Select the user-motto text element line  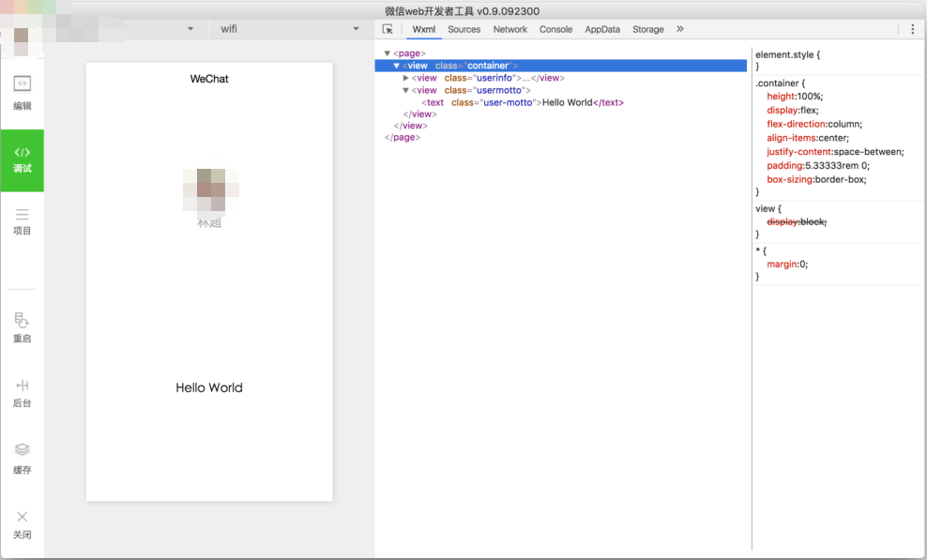522,102
